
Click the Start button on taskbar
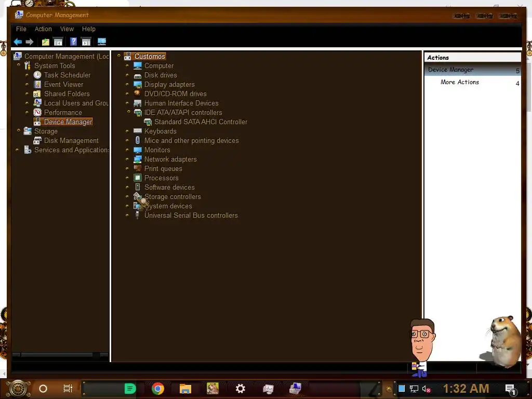click(17, 389)
